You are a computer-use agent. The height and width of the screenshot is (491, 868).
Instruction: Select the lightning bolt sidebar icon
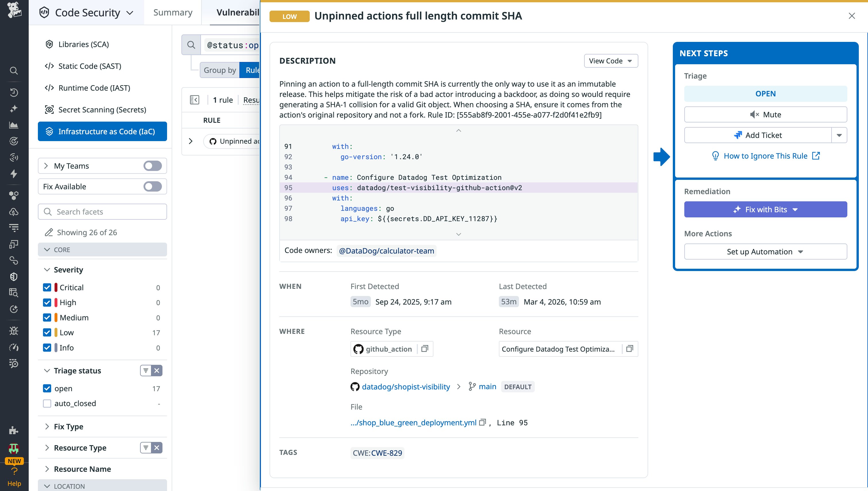pyautogui.click(x=14, y=174)
